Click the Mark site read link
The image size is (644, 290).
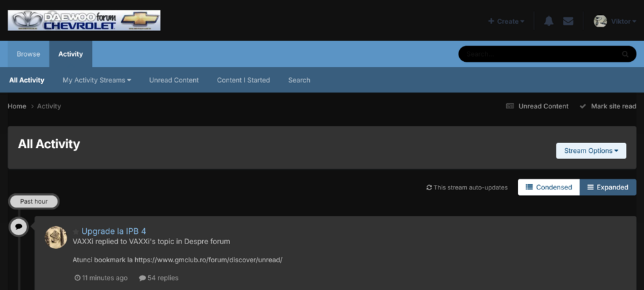(612, 106)
